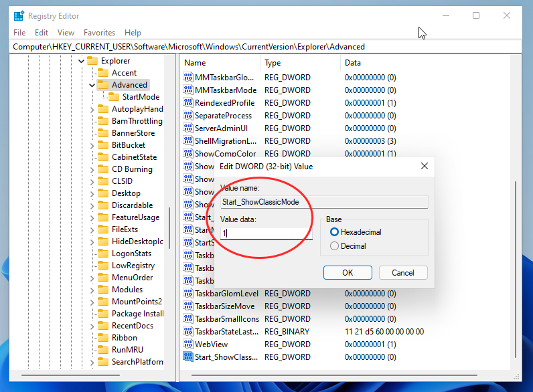Open the File menu
The height and width of the screenshot is (392, 533).
[19, 33]
